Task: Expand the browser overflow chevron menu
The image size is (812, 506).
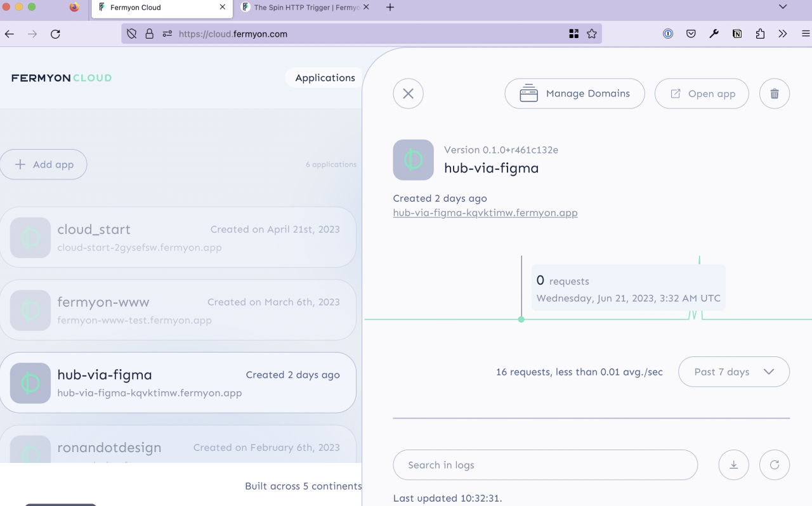Action: click(x=782, y=34)
